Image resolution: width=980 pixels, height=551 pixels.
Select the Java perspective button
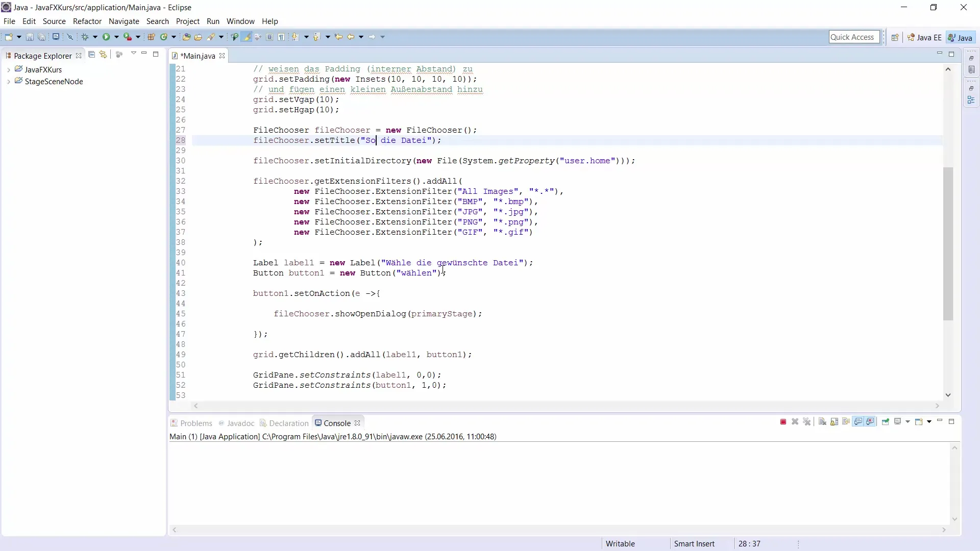click(960, 38)
